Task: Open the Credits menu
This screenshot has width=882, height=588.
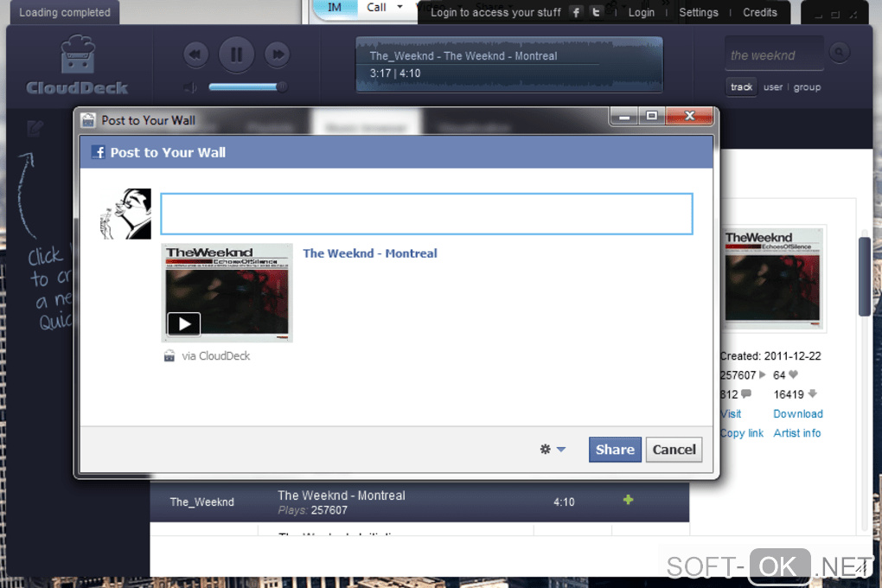Action: (760, 12)
